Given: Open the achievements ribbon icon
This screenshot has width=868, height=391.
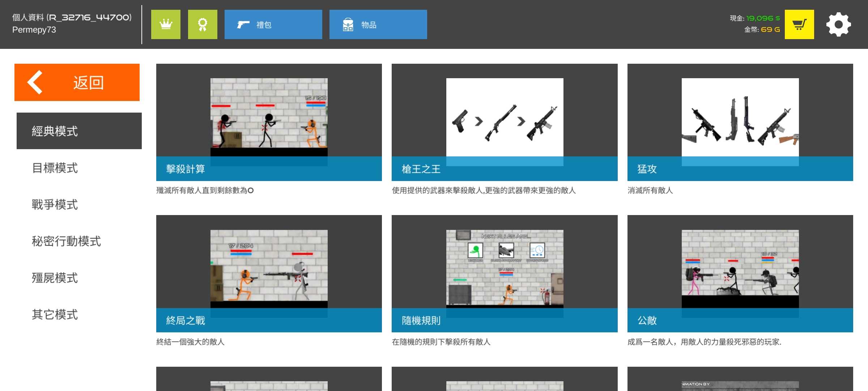Looking at the screenshot, I should click(x=203, y=24).
